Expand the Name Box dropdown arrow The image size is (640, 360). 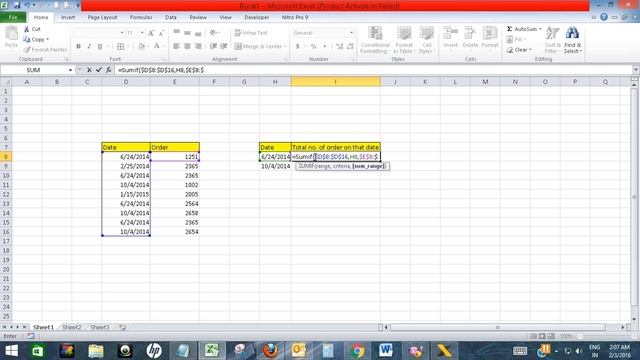[x=70, y=70]
